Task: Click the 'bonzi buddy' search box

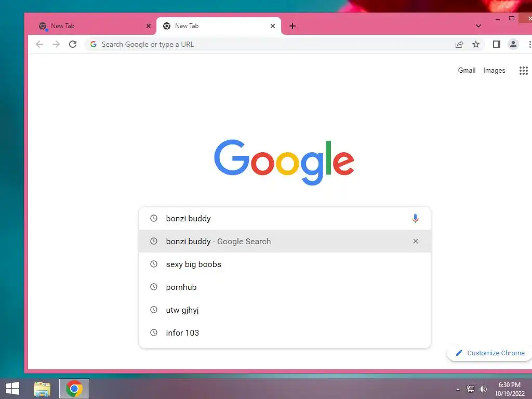Action: (x=285, y=219)
